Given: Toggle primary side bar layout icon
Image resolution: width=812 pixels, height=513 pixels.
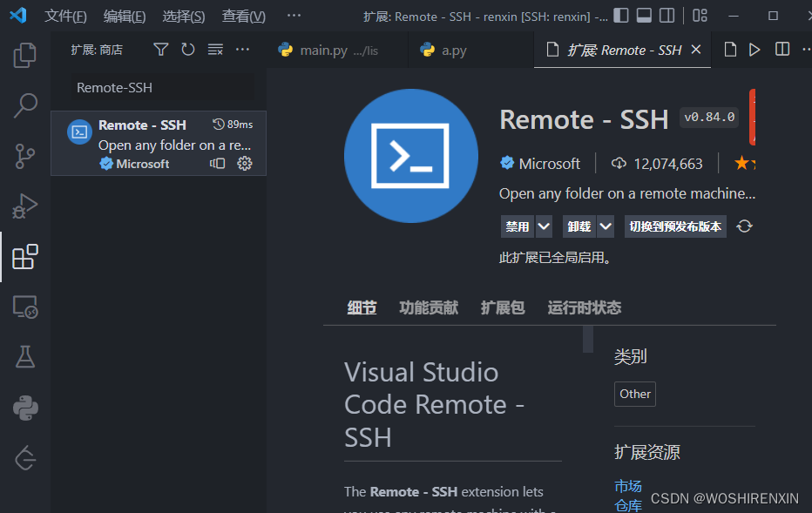Looking at the screenshot, I should (x=621, y=16).
